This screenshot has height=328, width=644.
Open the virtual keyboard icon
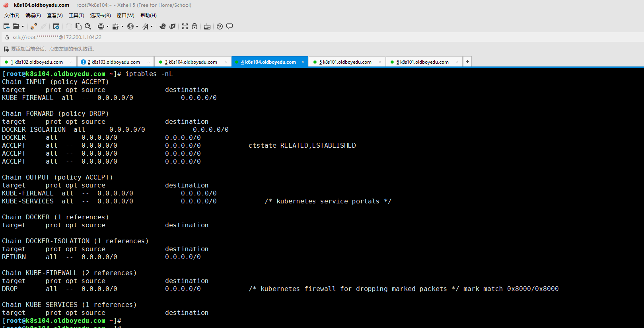pyautogui.click(x=207, y=27)
